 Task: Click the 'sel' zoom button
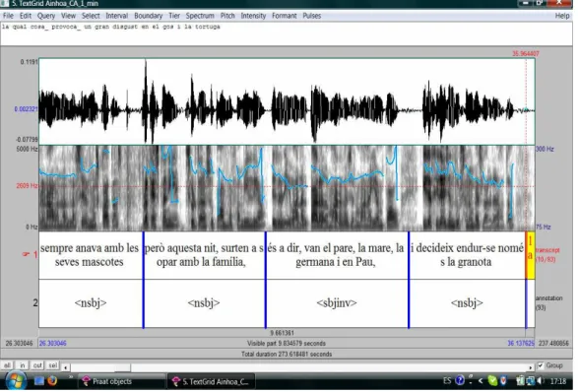tap(53, 365)
